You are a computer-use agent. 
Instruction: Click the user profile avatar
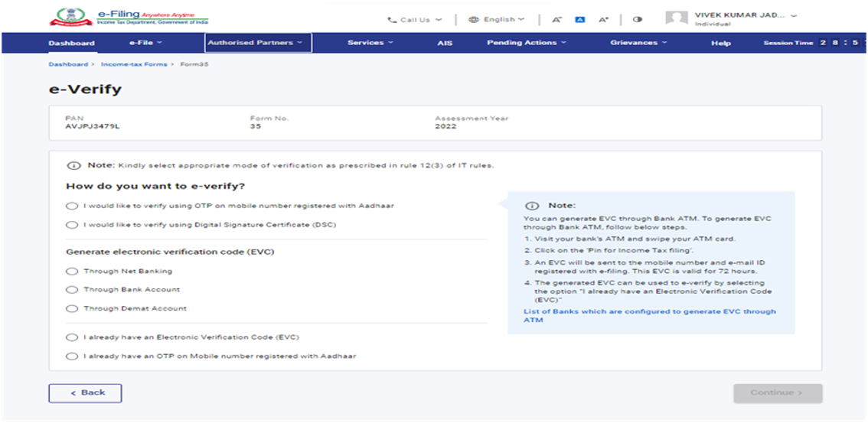(x=677, y=19)
